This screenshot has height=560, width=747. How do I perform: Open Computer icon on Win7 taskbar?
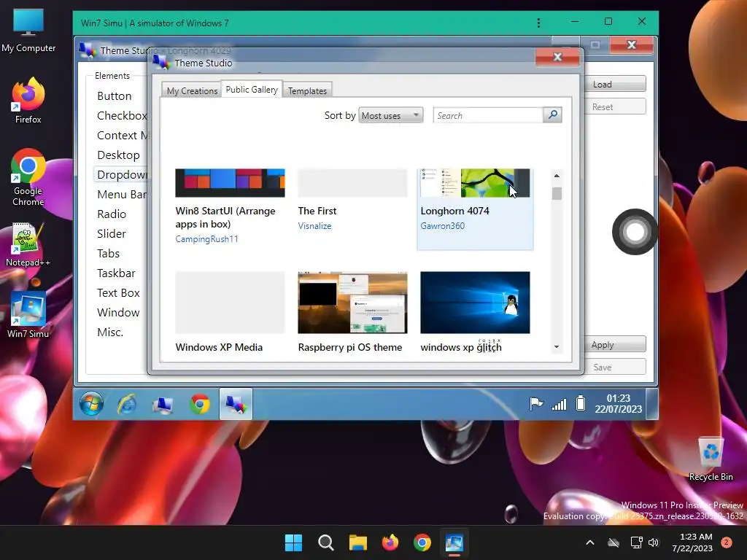tap(163, 404)
